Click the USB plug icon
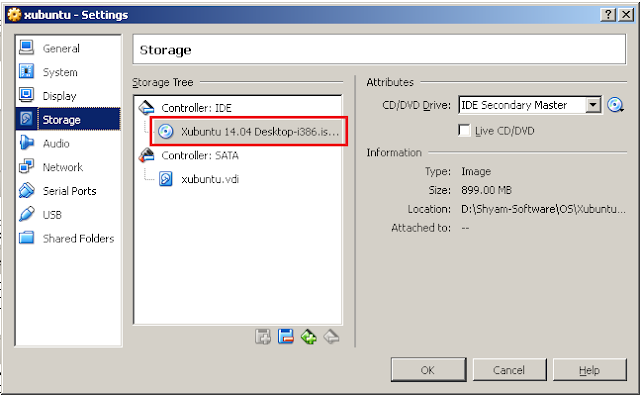 point(27,214)
